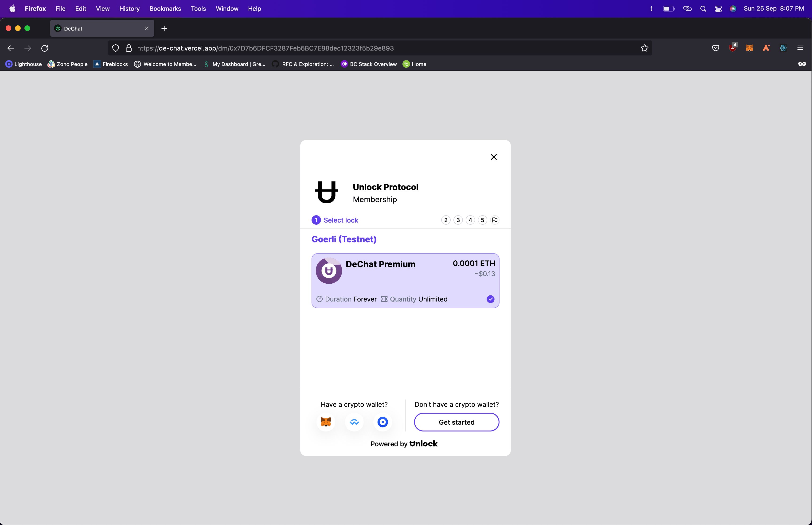Open the View menu

click(x=103, y=8)
